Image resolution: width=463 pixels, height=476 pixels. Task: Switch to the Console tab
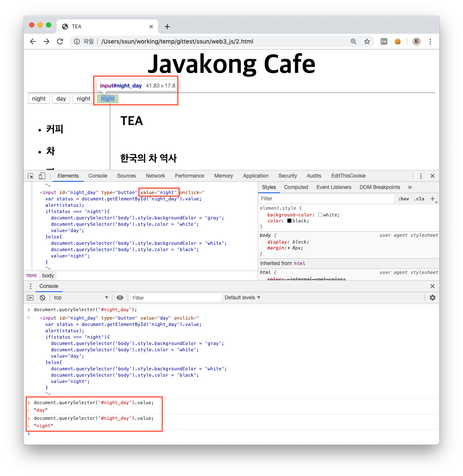tap(98, 176)
